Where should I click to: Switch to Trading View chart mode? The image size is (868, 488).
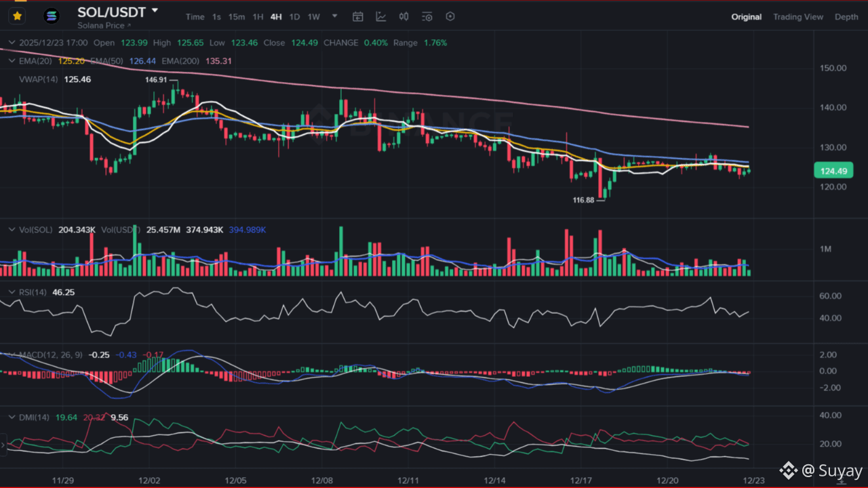point(798,17)
